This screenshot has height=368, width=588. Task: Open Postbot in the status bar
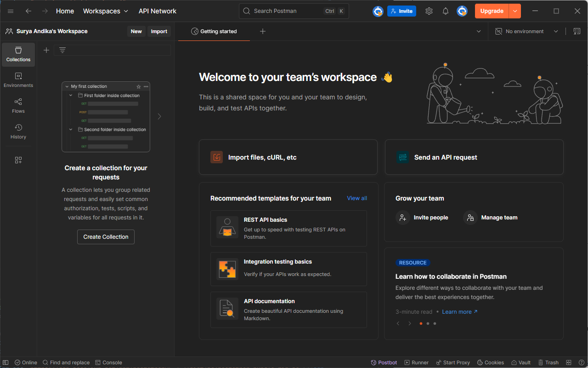point(384,362)
